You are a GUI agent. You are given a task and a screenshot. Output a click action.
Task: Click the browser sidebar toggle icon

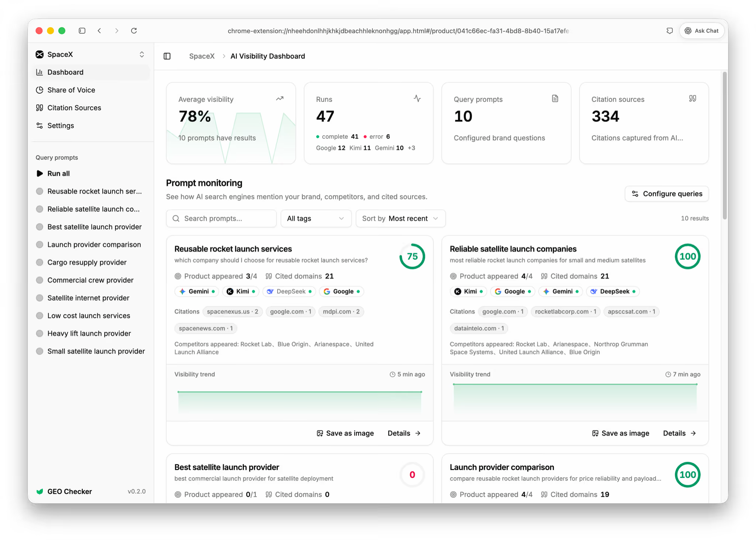click(82, 31)
